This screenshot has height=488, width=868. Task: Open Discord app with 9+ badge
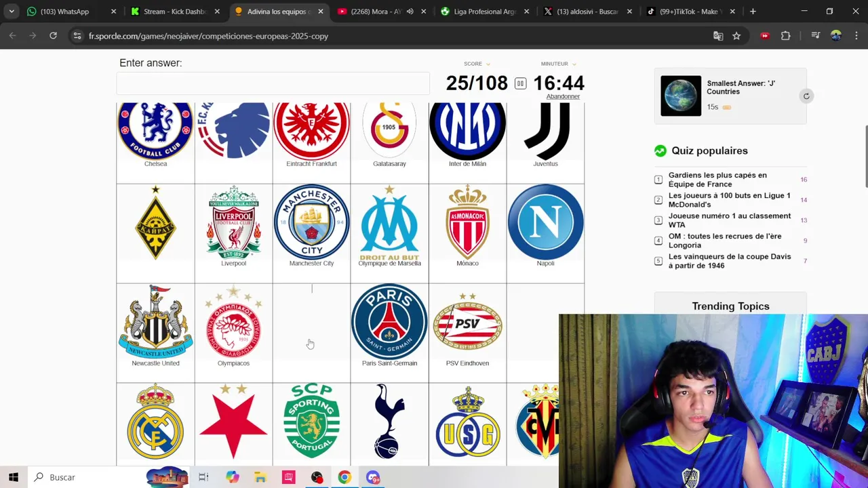pyautogui.click(x=373, y=477)
